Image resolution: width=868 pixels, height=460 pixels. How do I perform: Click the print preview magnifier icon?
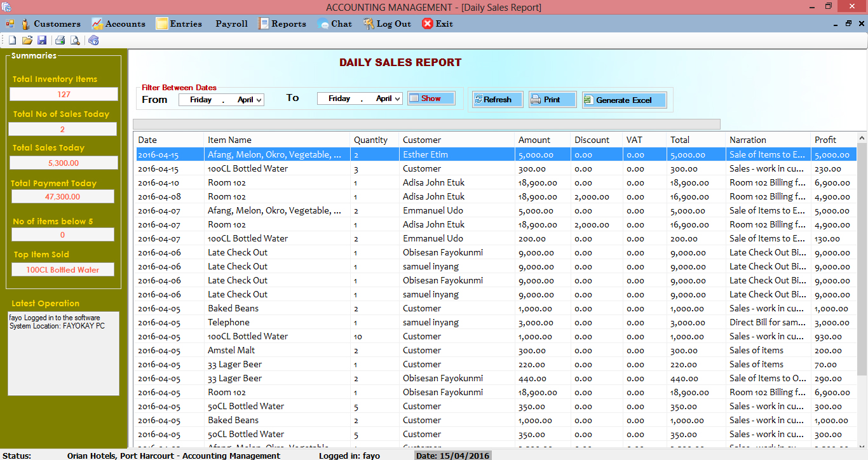pyautogui.click(x=75, y=41)
